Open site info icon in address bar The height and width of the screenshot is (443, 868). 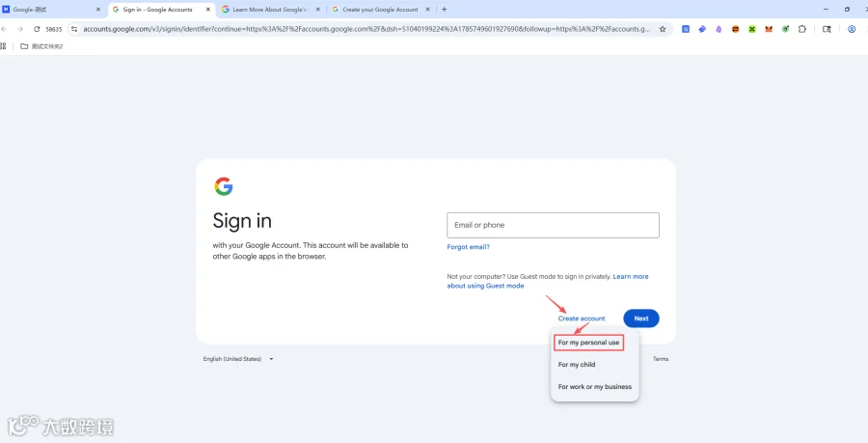click(74, 29)
